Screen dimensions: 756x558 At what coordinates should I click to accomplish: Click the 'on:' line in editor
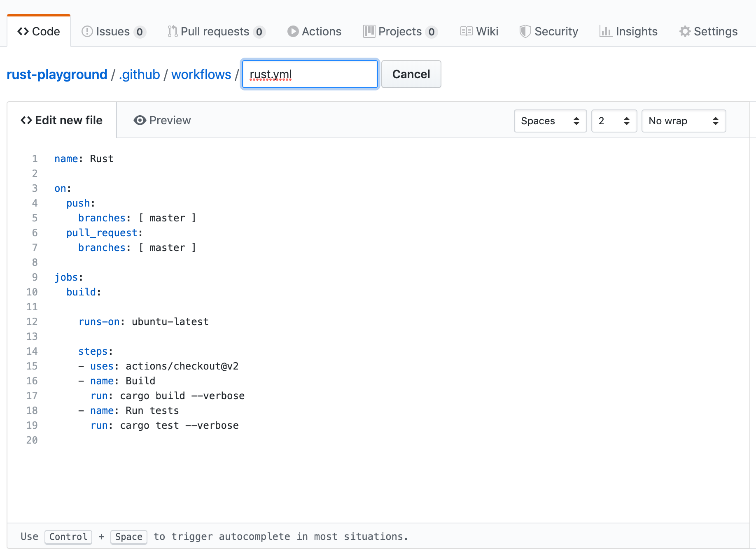click(63, 188)
